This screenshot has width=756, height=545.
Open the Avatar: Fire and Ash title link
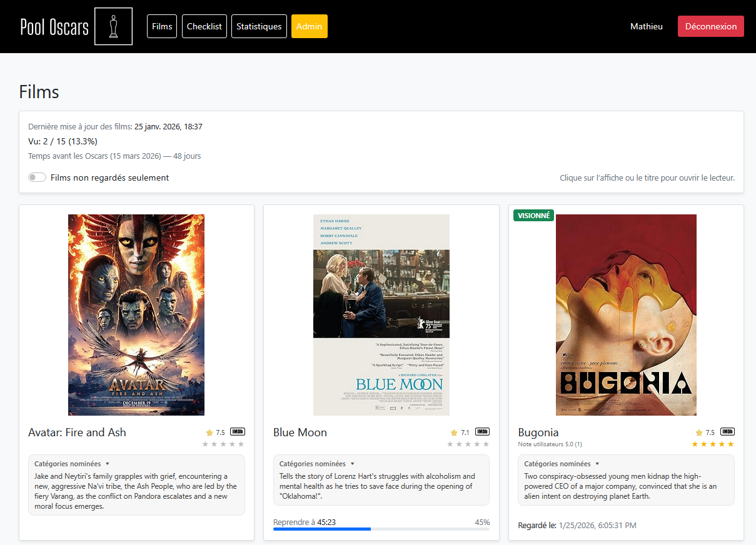[x=77, y=432]
